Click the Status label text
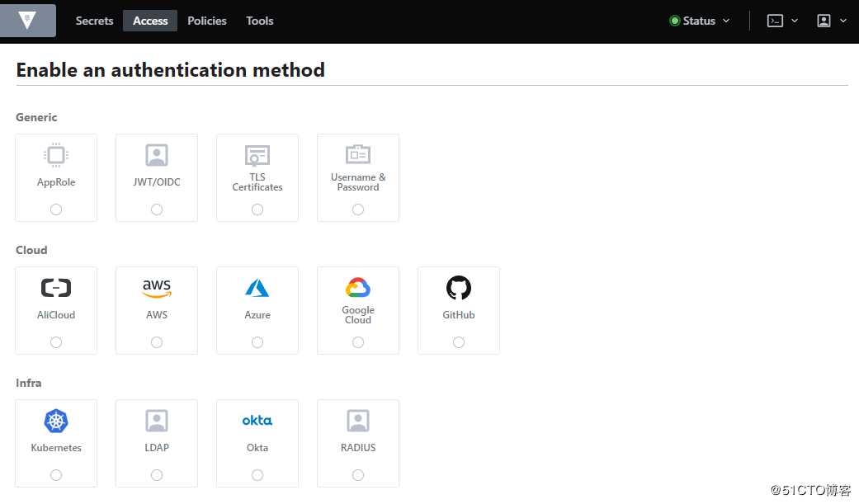The width and height of the screenshot is (859, 504). tap(699, 21)
